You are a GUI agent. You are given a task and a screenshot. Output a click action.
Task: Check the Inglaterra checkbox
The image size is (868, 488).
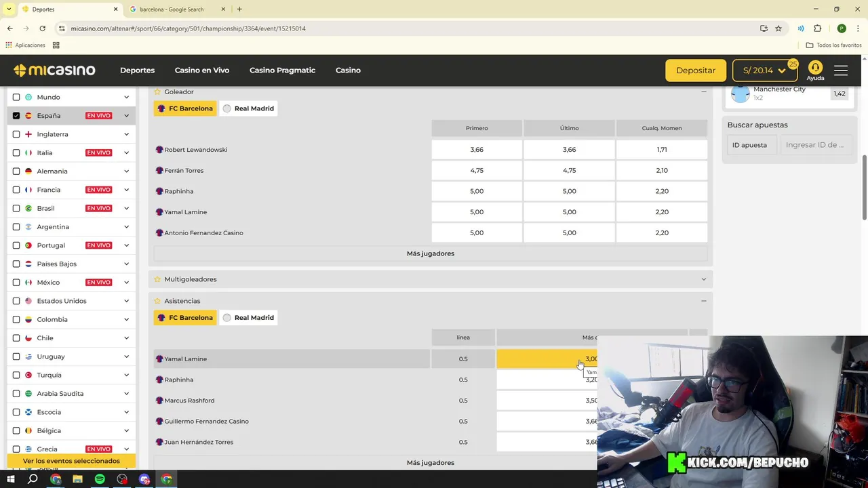click(16, 134)
